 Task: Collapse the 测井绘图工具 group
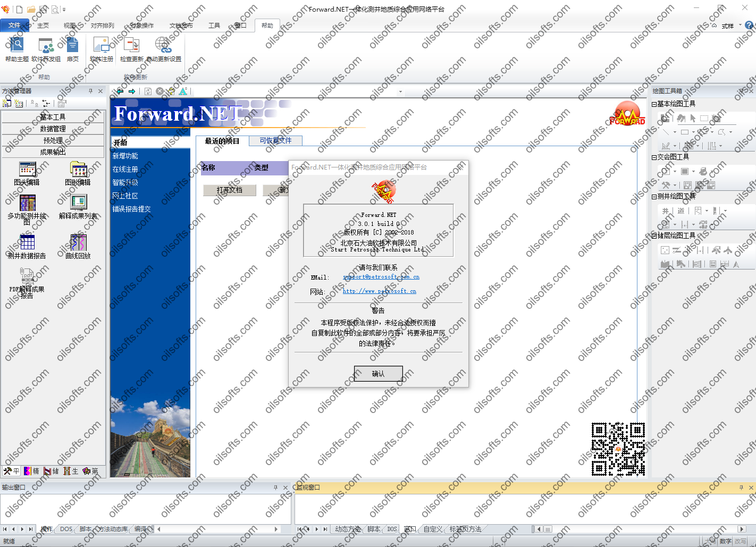coord(654,197)
